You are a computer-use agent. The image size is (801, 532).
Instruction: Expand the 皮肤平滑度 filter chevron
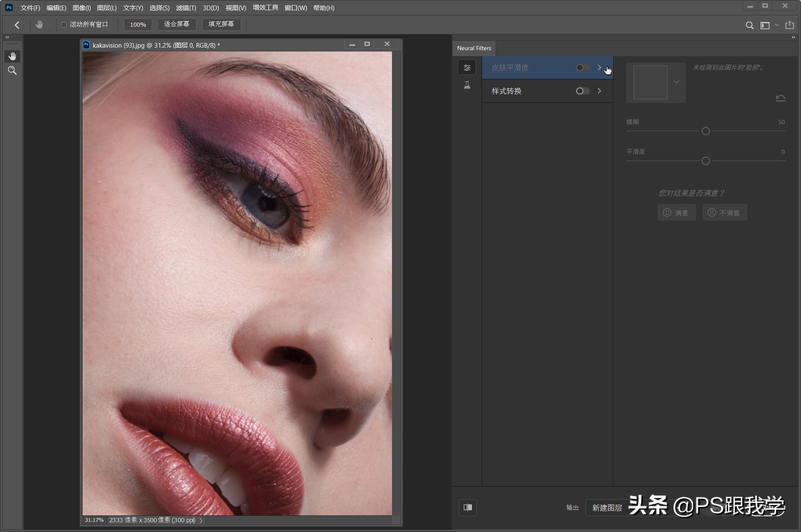599,68
